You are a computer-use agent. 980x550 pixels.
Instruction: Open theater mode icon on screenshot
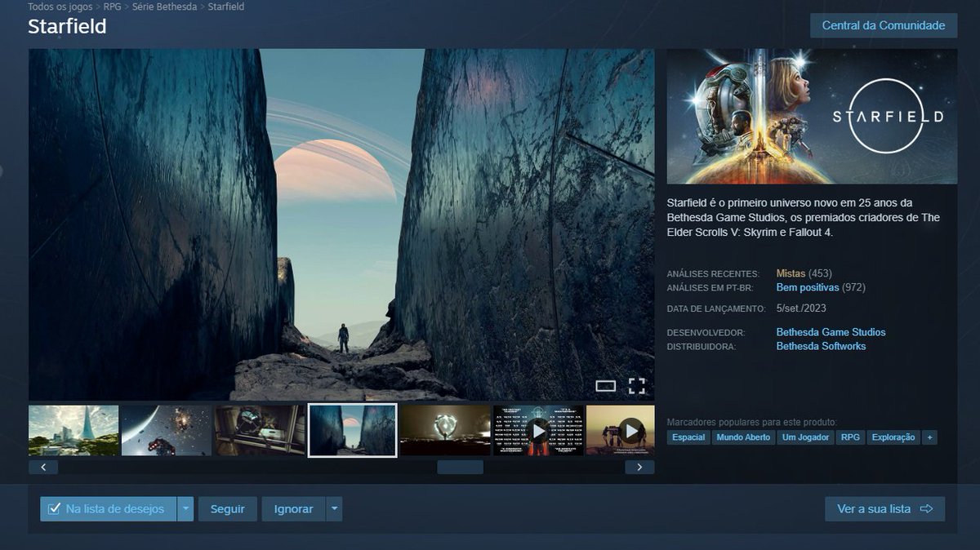tap(605, 386)
